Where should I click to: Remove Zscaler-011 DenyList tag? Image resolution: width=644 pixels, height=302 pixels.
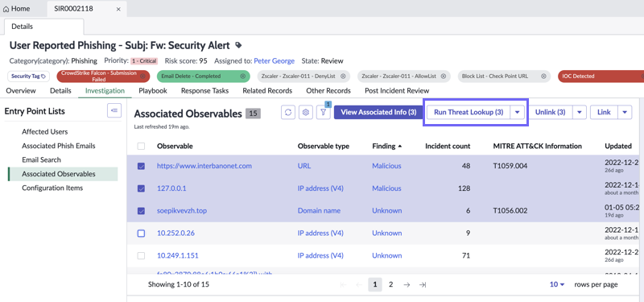tap(343, 76)
